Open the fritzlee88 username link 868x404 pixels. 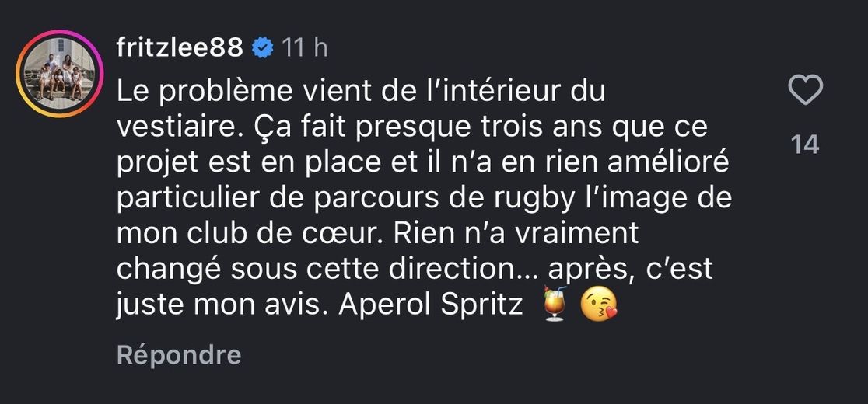[x=180, y=48]
